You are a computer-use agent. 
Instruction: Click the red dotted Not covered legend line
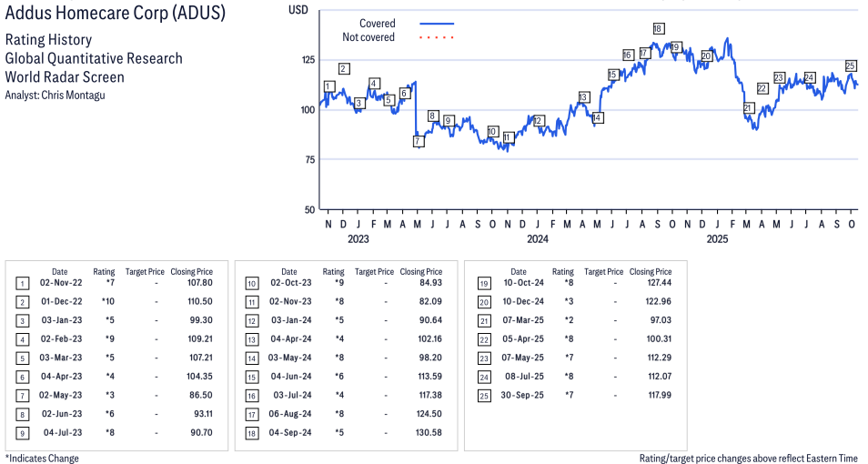[436, 37]
